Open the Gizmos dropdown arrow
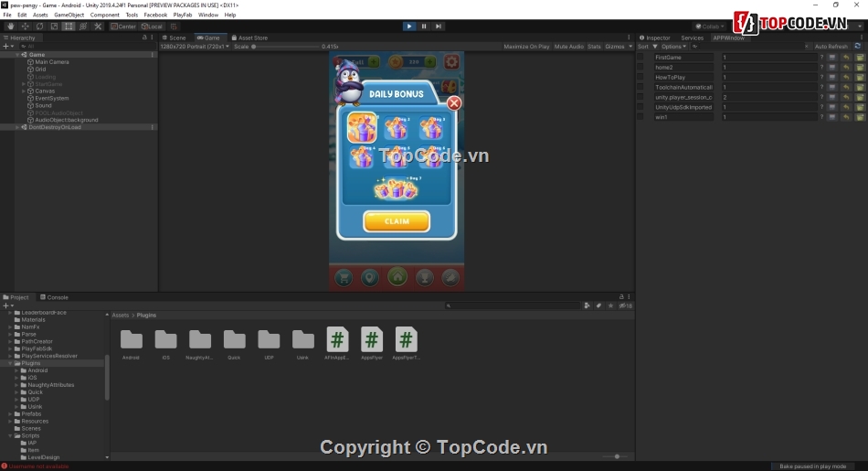 pos(630,47)
